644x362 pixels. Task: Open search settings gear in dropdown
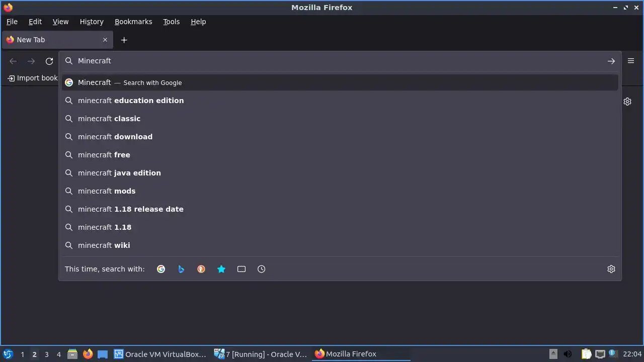[611, 269]
